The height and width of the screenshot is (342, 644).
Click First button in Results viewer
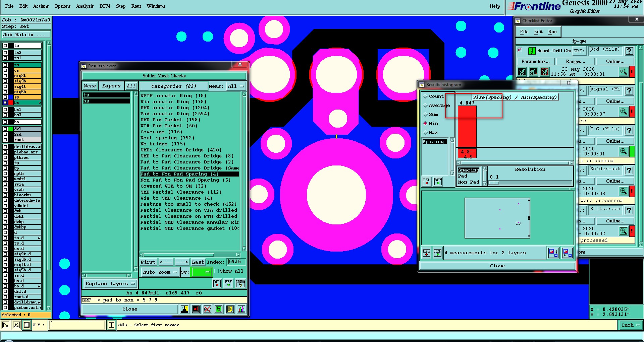[148, 262]
